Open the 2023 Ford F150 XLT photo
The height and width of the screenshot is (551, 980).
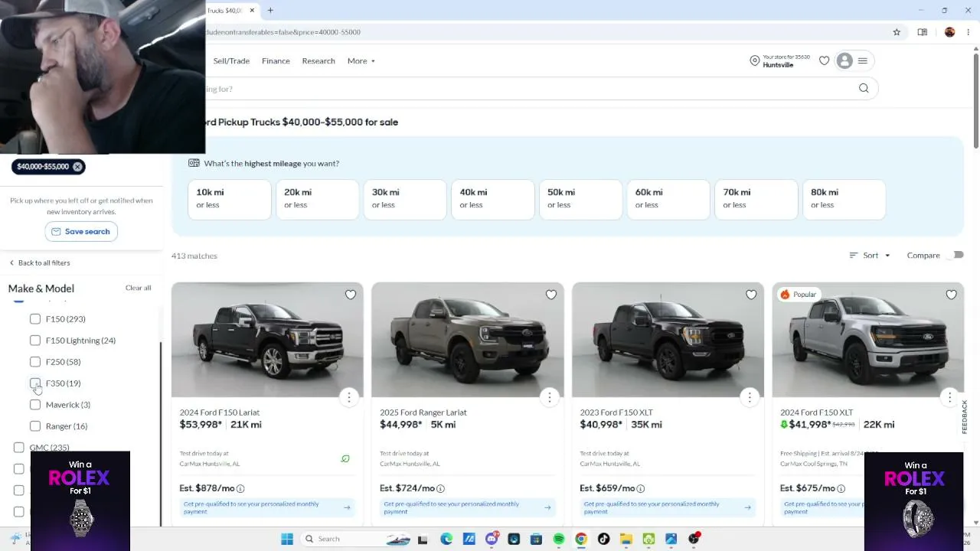pyautogui.click(x=668, y=340)
